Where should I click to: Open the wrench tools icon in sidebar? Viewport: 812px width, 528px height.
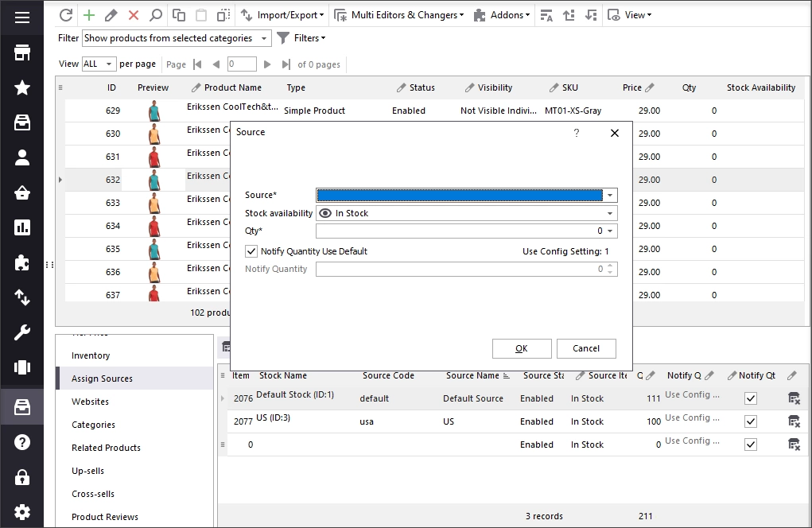(21, 332)
